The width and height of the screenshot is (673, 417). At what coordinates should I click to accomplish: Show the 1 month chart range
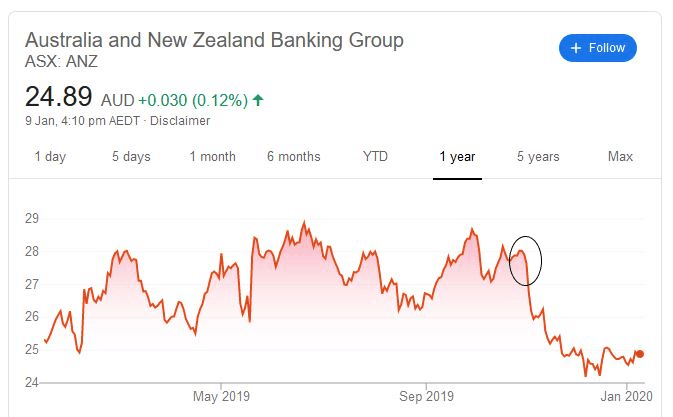click(x=212, y=156)
